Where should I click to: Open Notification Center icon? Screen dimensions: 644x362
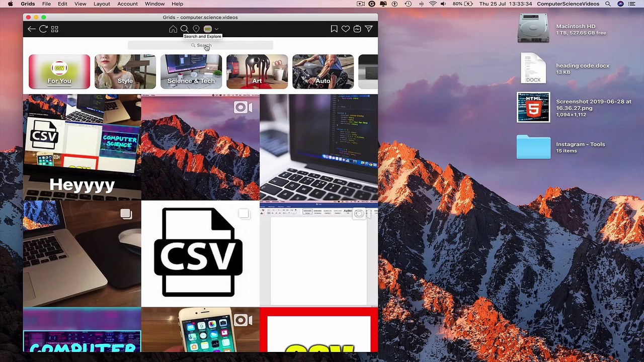pos(632,4)
